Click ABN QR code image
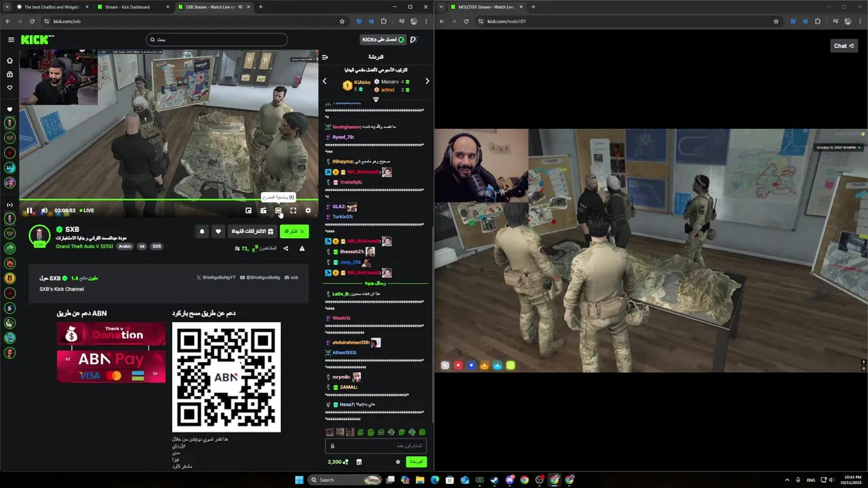The height and width of the screenshot is (488, 868). [x=226, y=377]
